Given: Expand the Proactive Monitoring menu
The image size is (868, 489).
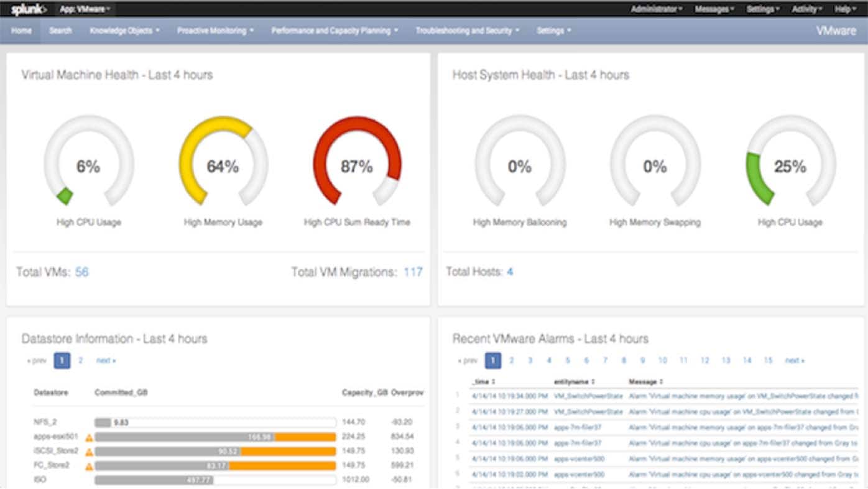Looking at the screenshot, I should pyautogui.click(x=215, y=30).
